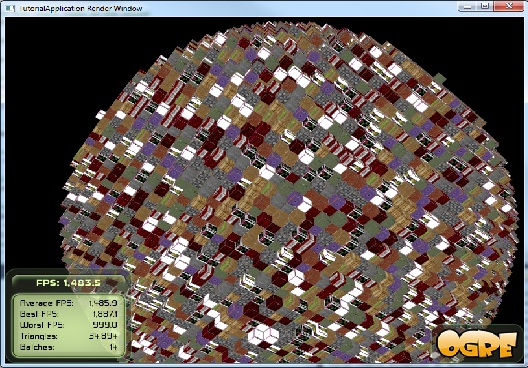Click the application icon in the title bar
This screenshot has height=368, width=528.
click(10, 8)
